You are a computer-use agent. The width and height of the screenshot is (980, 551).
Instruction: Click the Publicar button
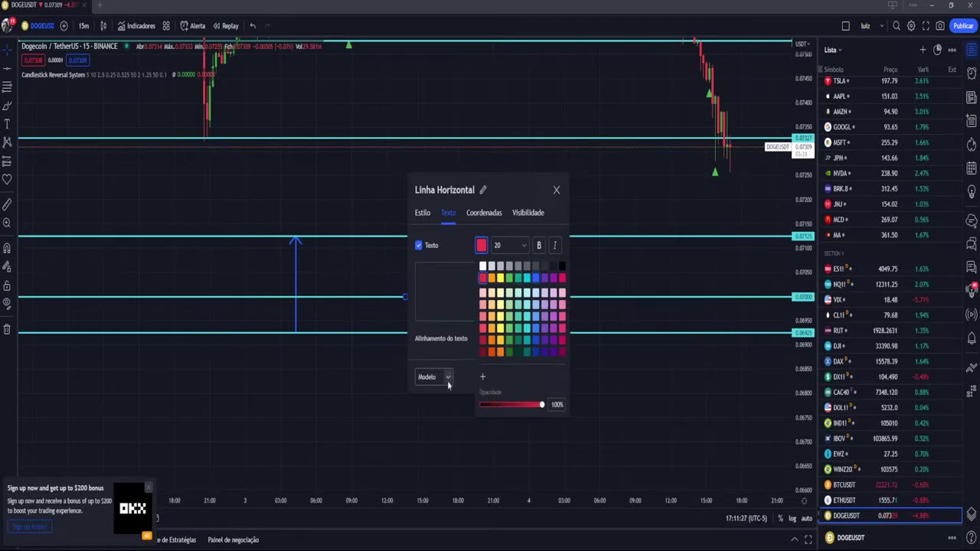coord(963,26)
